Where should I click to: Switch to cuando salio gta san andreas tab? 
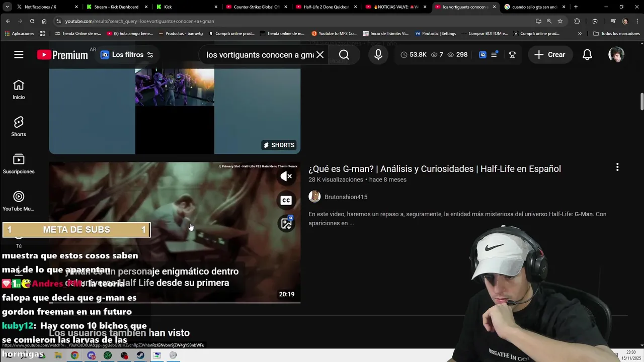[x=534, y=7]
